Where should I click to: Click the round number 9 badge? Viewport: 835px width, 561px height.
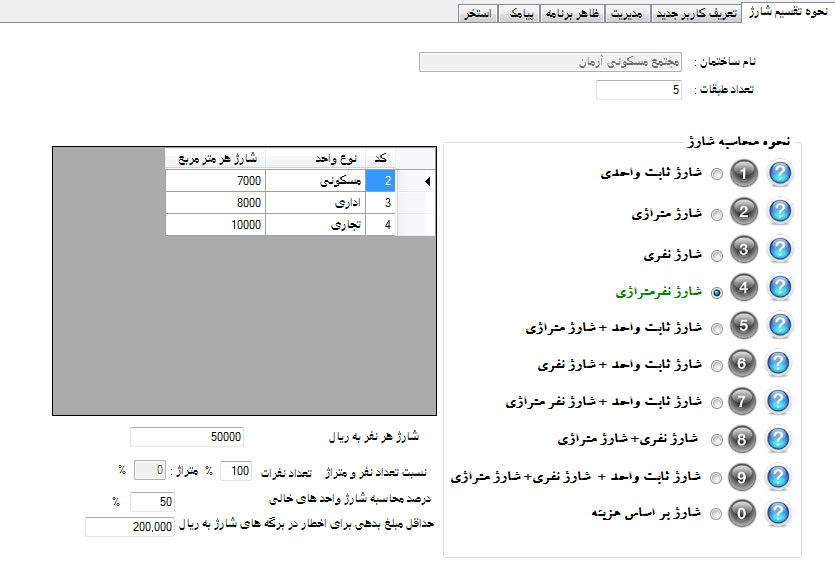742,476
